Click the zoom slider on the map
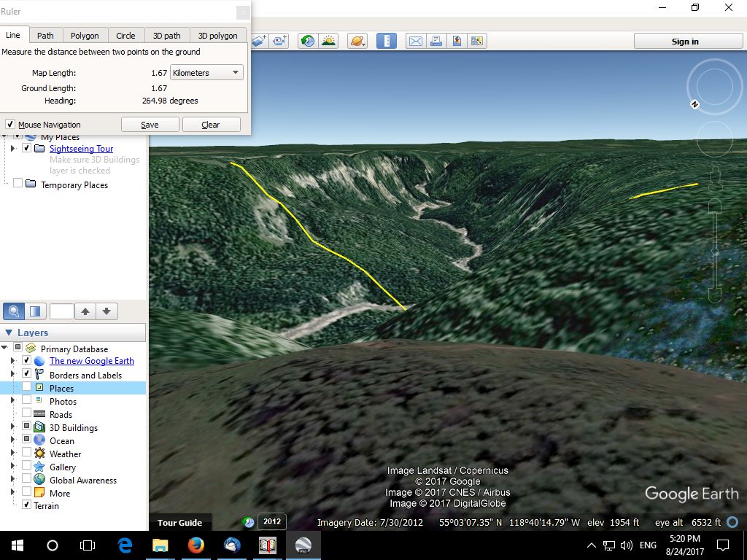Viewport: 747px width, 560px height. tap(715, 251)
